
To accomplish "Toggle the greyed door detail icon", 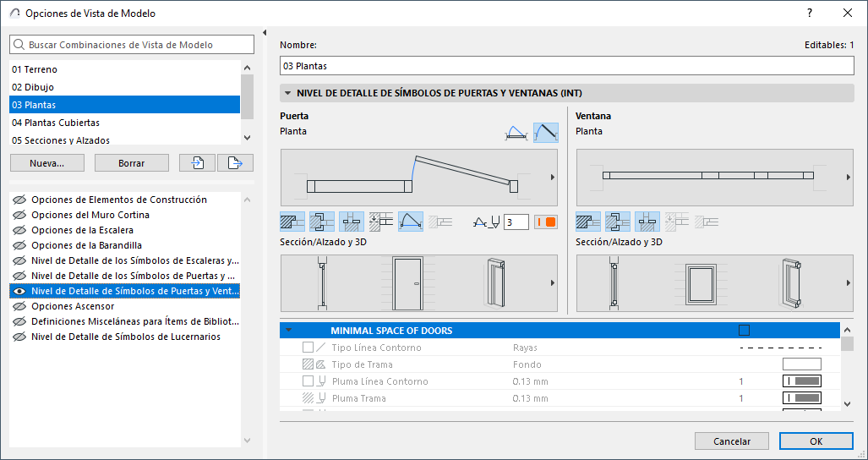I will click(x=440, y=222).
